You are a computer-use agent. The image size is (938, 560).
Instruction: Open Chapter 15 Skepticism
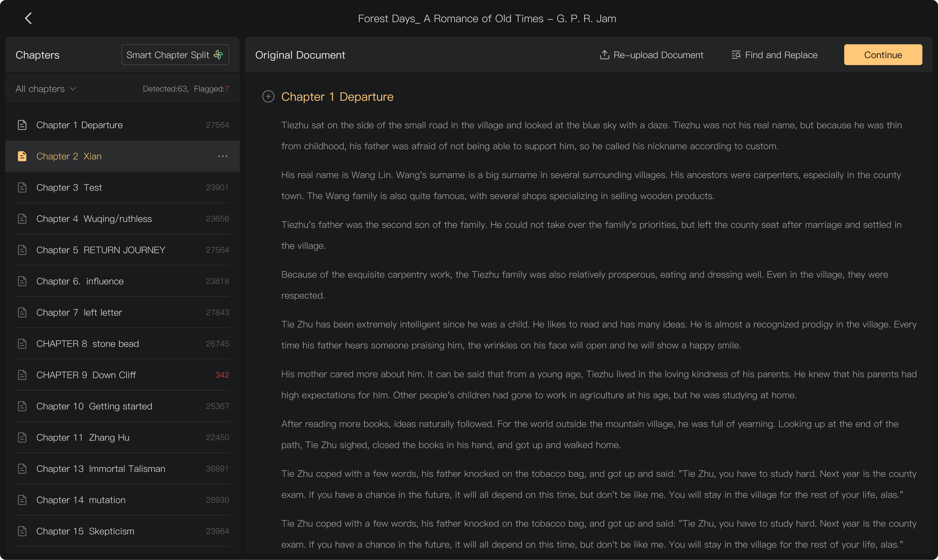(x=122, y=531)
